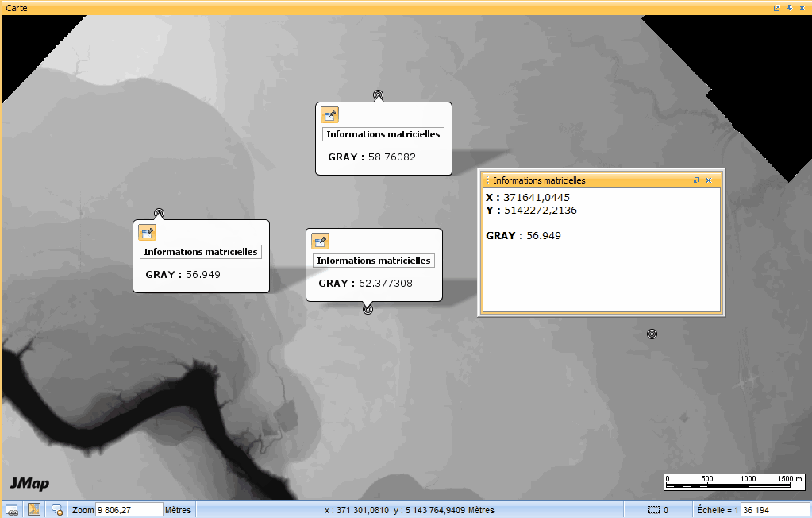Click the undock icon on Informations matricielles panel

[x=696, y=180]
